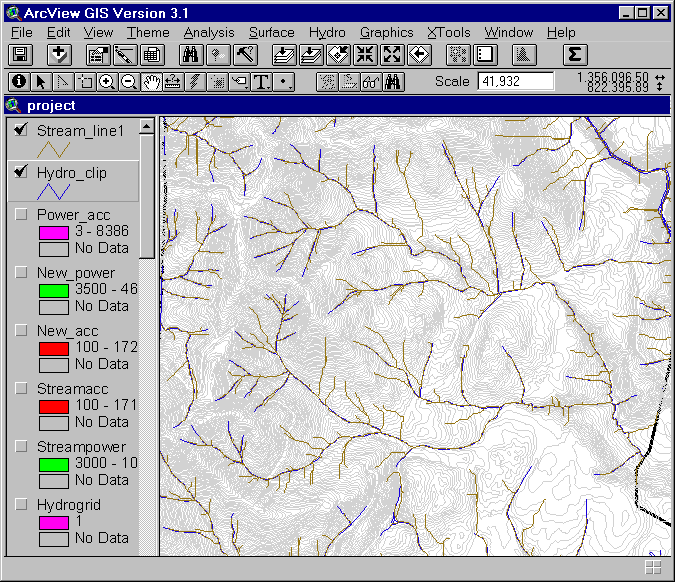Enable the New_acc theme checkbox
675x582 pixels.
(21, 330)
